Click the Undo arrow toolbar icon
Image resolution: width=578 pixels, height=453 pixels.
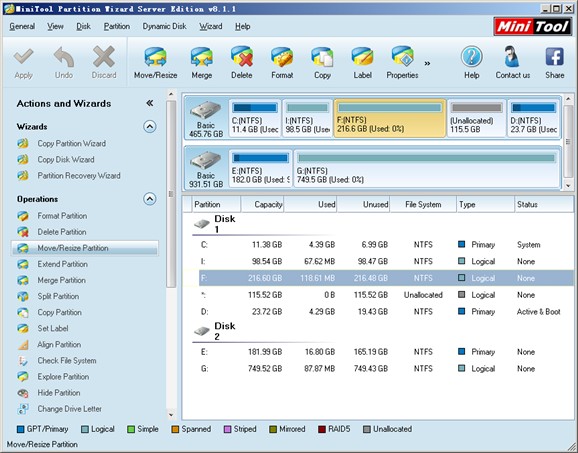coord(64,57)
